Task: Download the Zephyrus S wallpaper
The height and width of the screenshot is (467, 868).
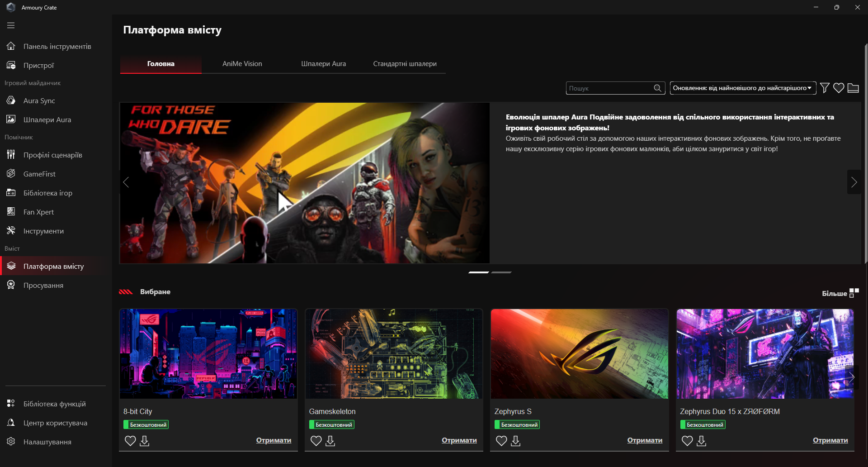Action: (516, 441)
